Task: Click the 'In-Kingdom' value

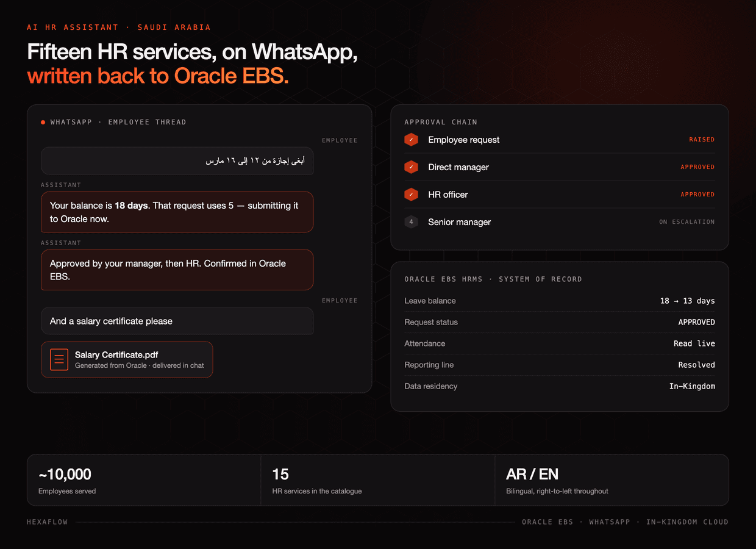Action: pyautogui.click(x=692, y=386)
